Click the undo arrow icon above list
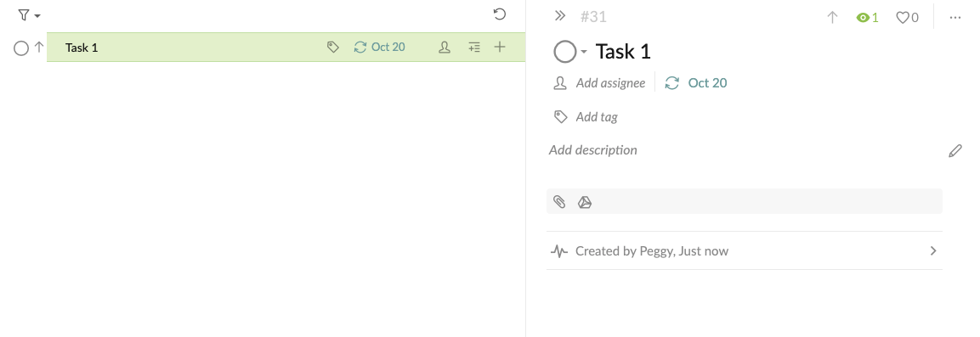This screenshot has height=337, width=980. (x=500, y=14)
